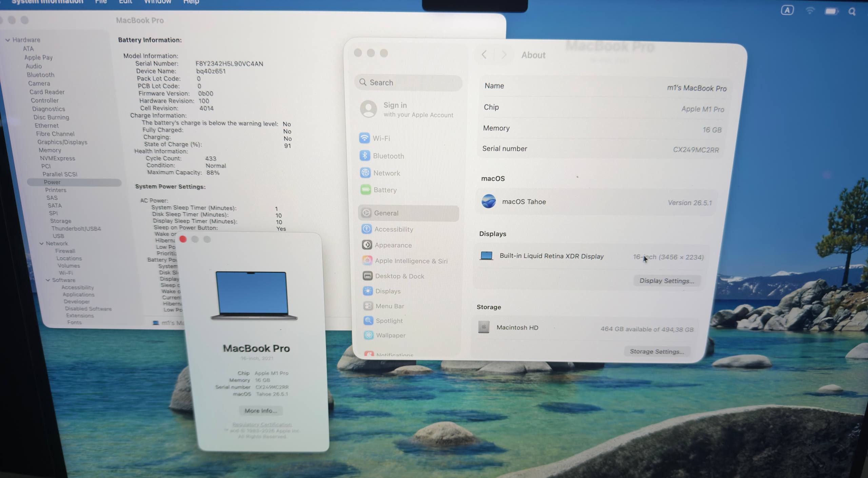The image size is (868, 478).
Task: Select General in System Settings sidebar
Action: (x=409, y=213)
